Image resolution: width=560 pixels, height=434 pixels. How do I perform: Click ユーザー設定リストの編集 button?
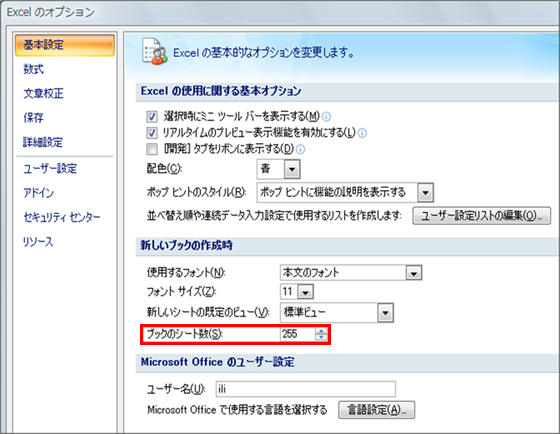[x=481, y=215]
